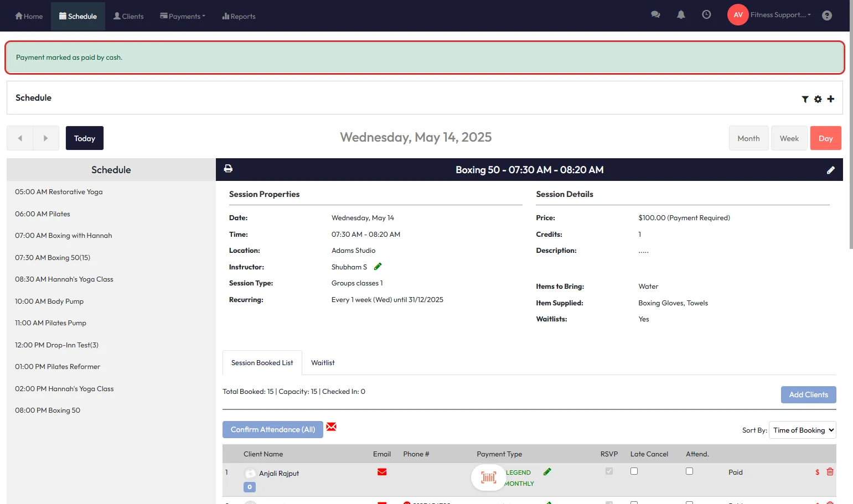Viewport: 853px width, 504px height.
Task: Open Fitness Support account dropdown
Action: click(x=780, y=15)
